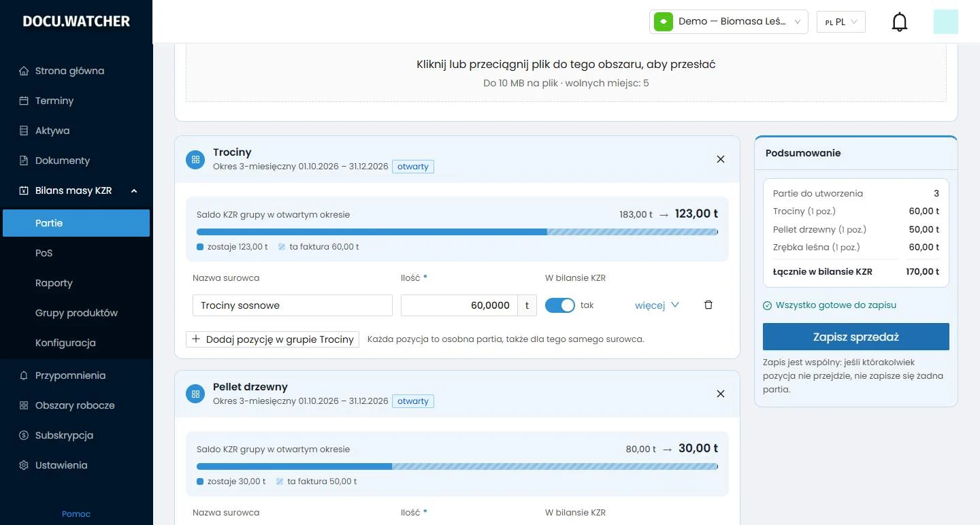980x525 pixels.
Task: Click the Łącznie w bilansie KZR total row
Action: point(856,271)
